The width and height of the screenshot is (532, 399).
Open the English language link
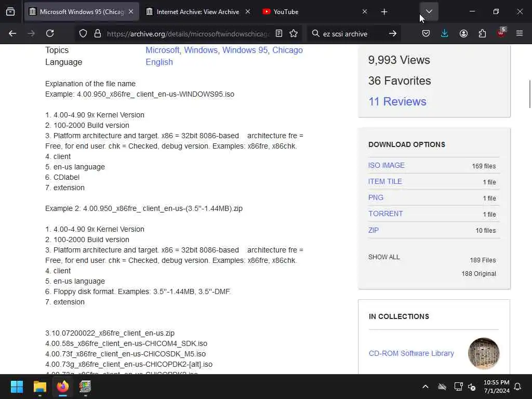[x=159, y=62]
